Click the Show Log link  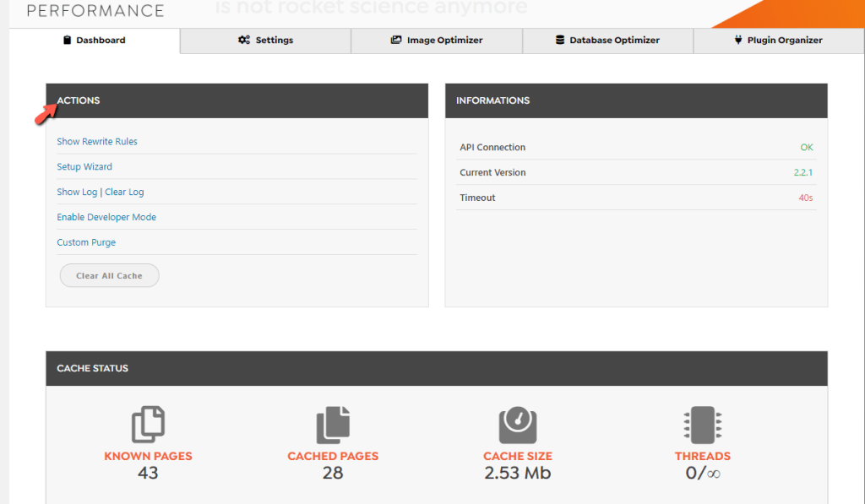click(77, 192)
